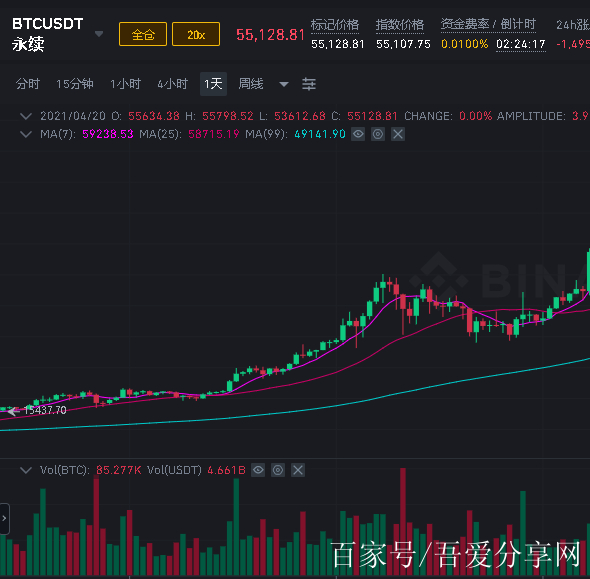Image resolution: width=590 pixels, height=579 pixels.
Task: Select the 1天 chart interval
Action: tap(213, 84)
